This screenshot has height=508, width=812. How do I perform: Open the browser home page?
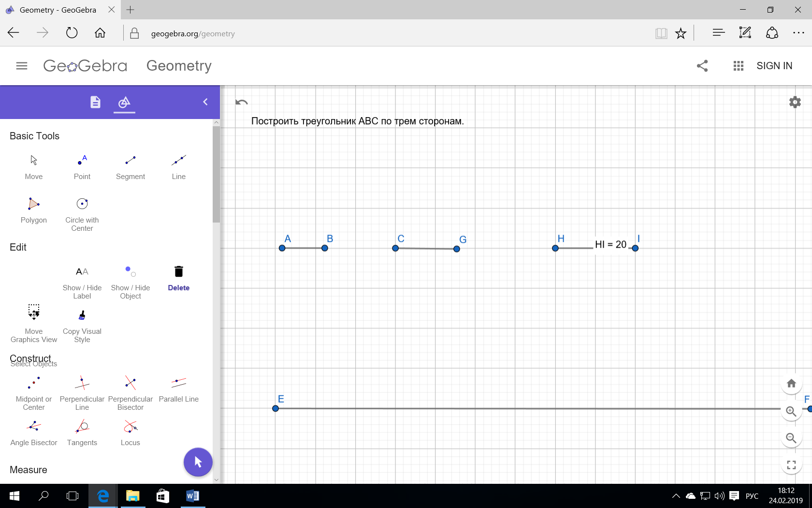100,33
